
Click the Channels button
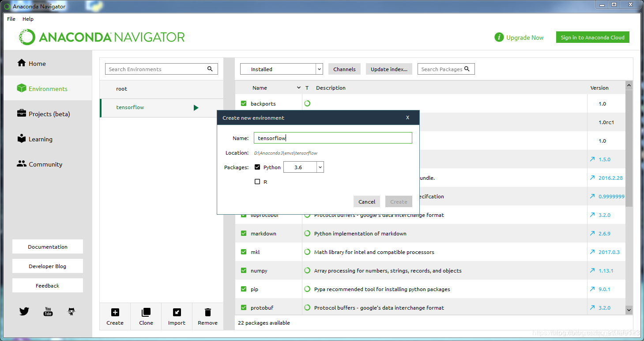click(x=344, y=69)
